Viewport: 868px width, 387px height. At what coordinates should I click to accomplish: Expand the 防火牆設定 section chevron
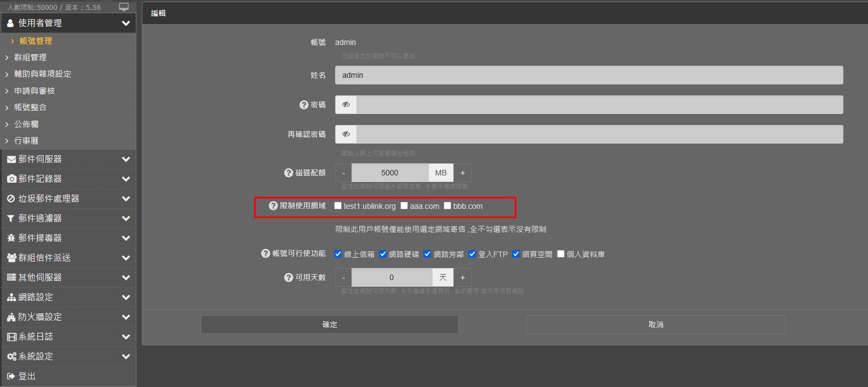(126, 317)
